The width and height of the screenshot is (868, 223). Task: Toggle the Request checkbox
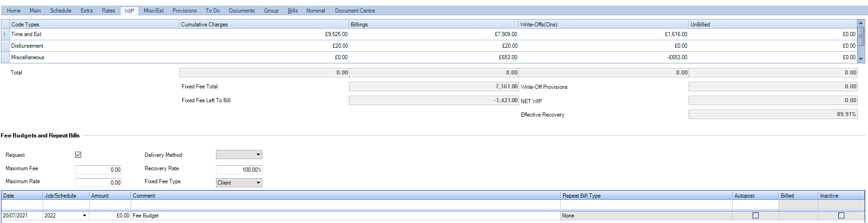[78, 155]
